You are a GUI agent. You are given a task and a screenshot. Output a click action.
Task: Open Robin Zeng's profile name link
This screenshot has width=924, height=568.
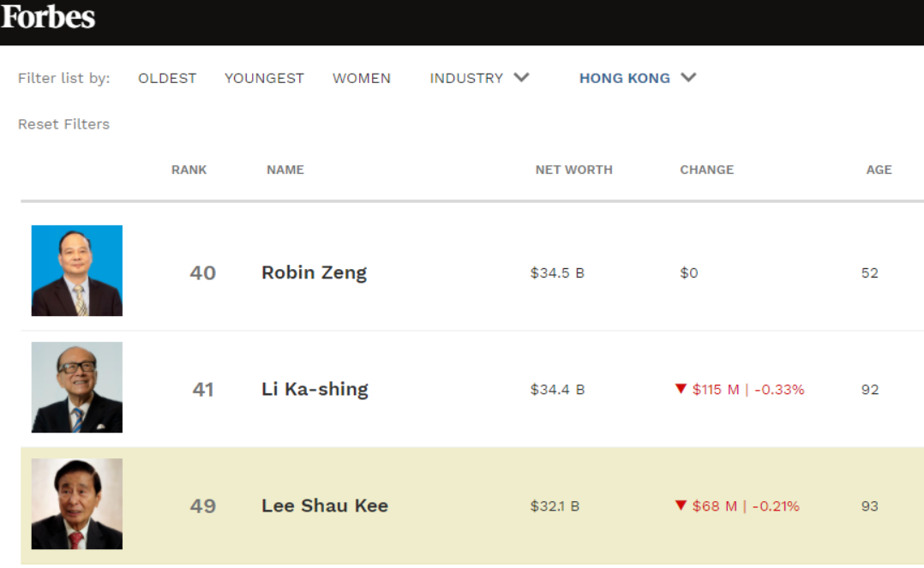pos(314,273)
